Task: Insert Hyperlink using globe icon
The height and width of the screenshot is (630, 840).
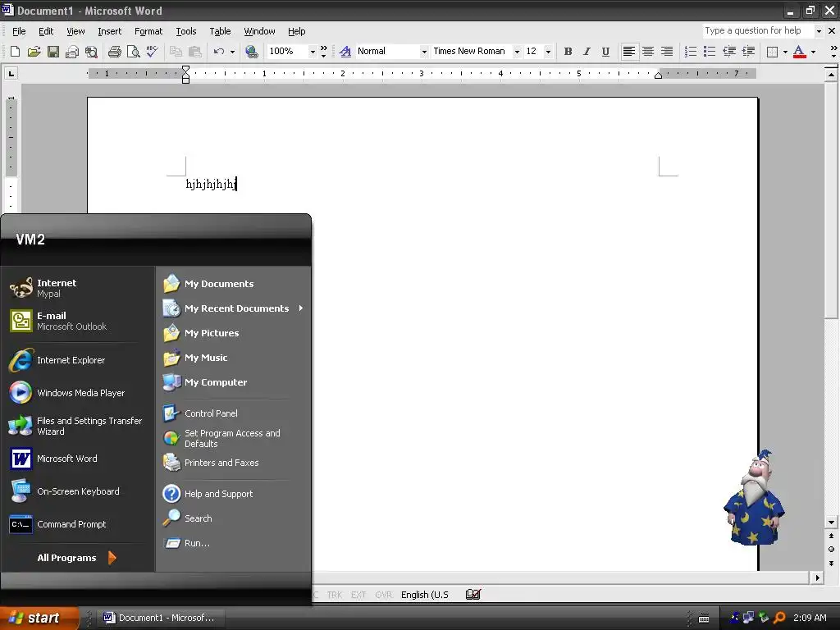Action: [x=252, y=52]
